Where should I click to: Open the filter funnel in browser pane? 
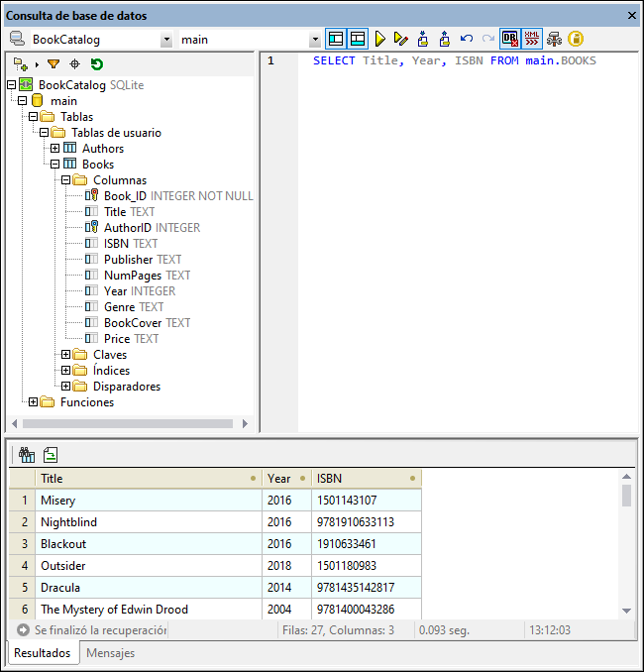tap(54, 64)
